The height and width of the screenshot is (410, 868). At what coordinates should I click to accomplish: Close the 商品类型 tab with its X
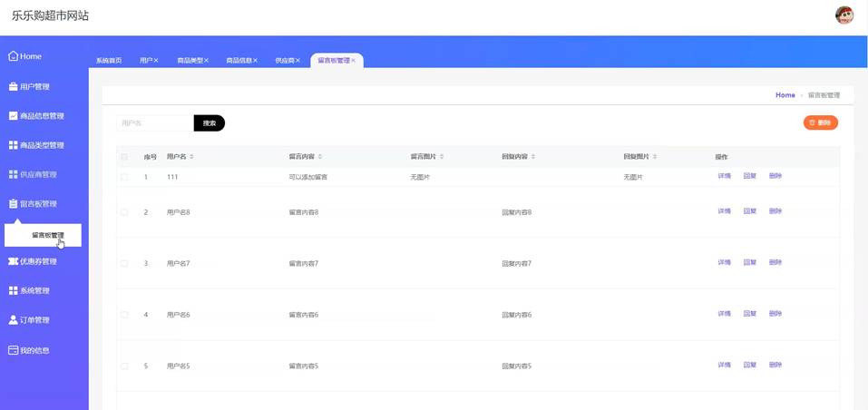(207, 60)
